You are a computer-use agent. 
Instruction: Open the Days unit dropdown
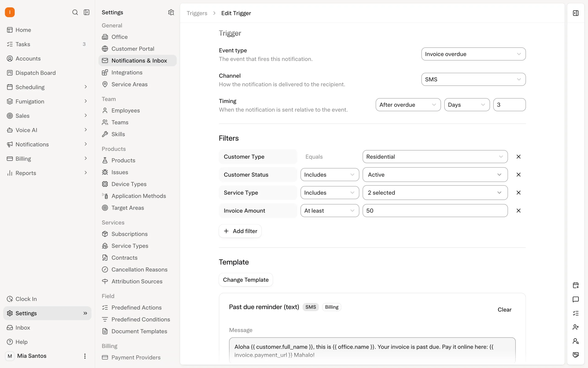click(467, 105)
